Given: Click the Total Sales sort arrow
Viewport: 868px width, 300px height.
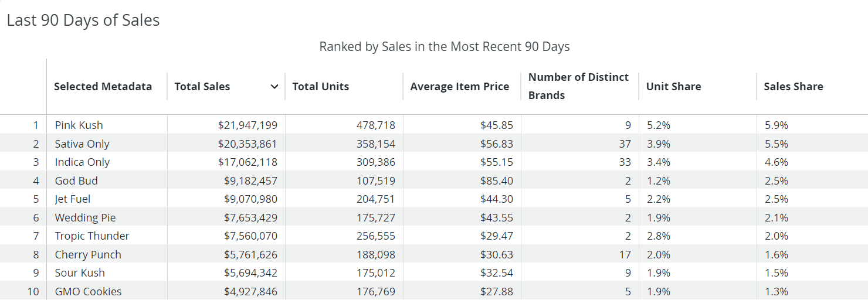Looking at the screenshot, I should 274,87.
